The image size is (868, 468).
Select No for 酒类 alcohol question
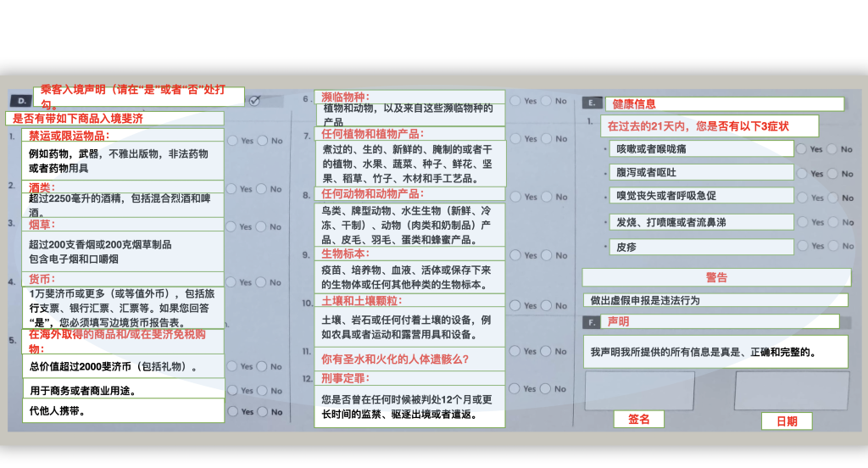coord(264,188)
